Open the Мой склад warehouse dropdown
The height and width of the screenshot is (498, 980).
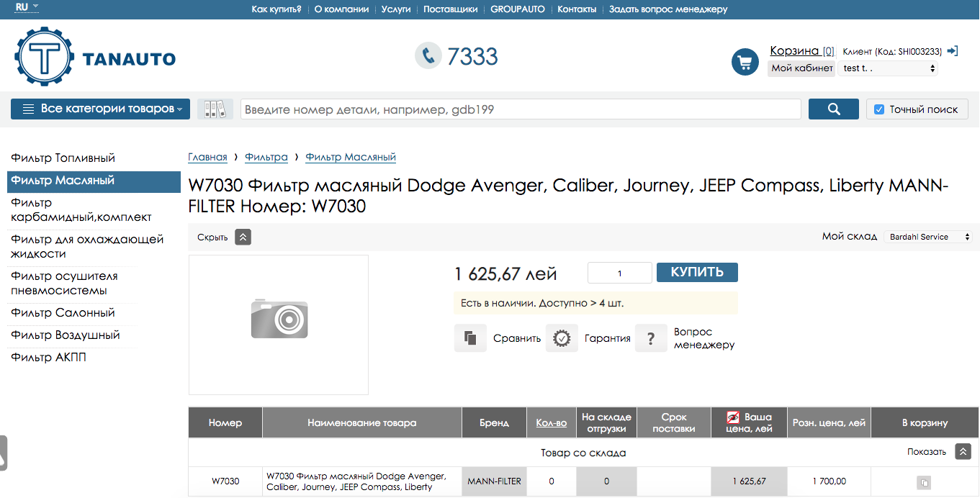pos(927,237)
